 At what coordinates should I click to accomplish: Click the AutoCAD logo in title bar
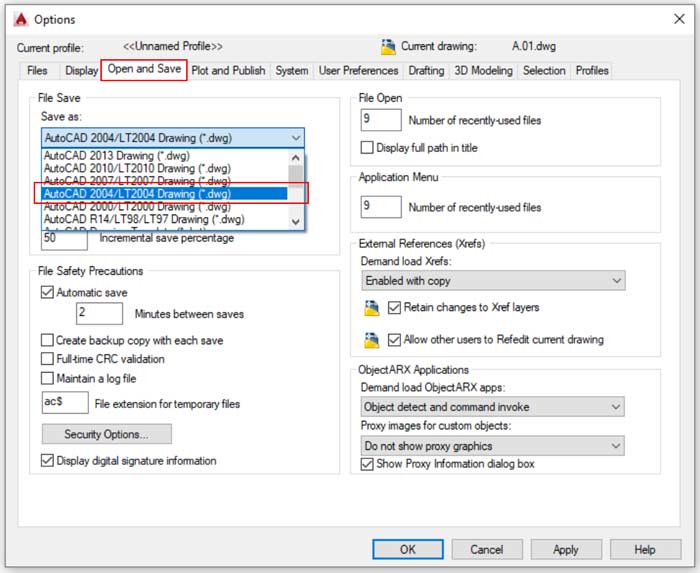click(x=21, y=20)
